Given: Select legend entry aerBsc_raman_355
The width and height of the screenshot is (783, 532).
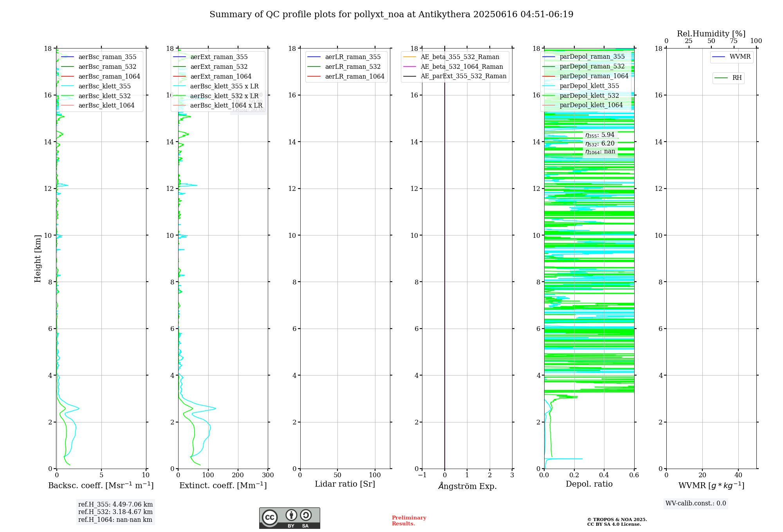Looking at the screenshot, I should (x=99, y=57).
